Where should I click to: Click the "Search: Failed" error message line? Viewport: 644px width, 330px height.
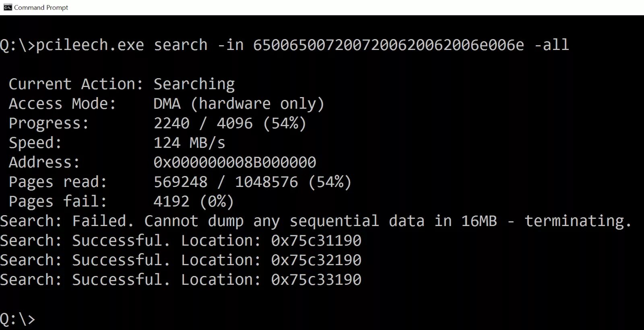tap(316, 221)
